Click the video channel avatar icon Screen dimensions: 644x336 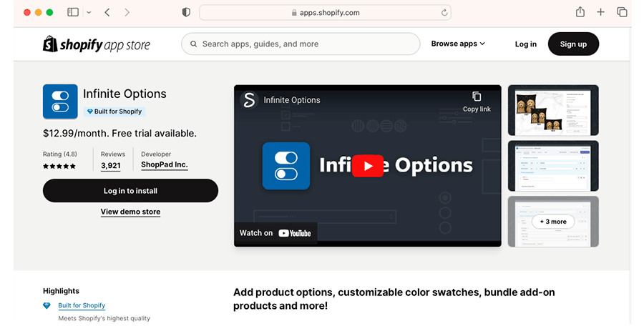point(249,100)
